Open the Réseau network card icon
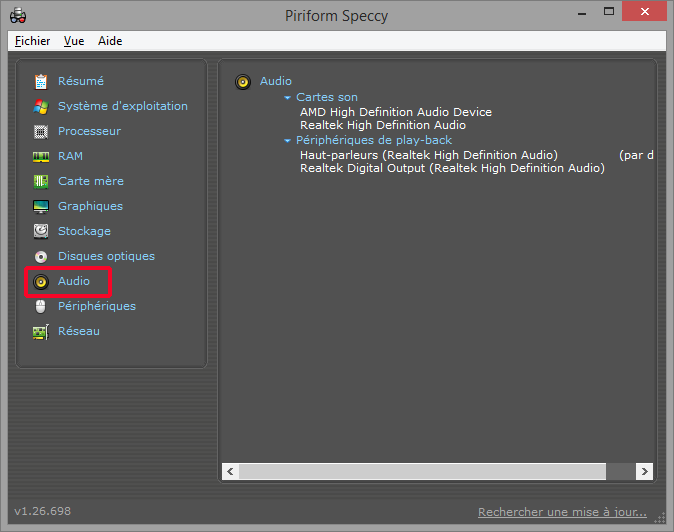Screen dimensions: 674x532 pos(41,331)
